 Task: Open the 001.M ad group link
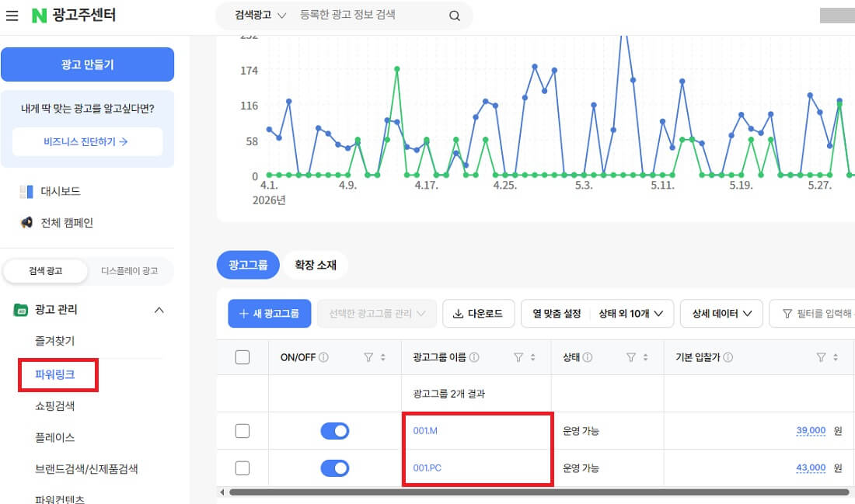(425, 431)
